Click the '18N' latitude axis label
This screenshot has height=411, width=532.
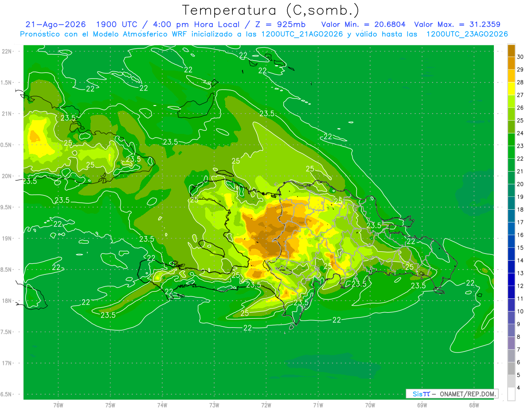click(8, 301)
